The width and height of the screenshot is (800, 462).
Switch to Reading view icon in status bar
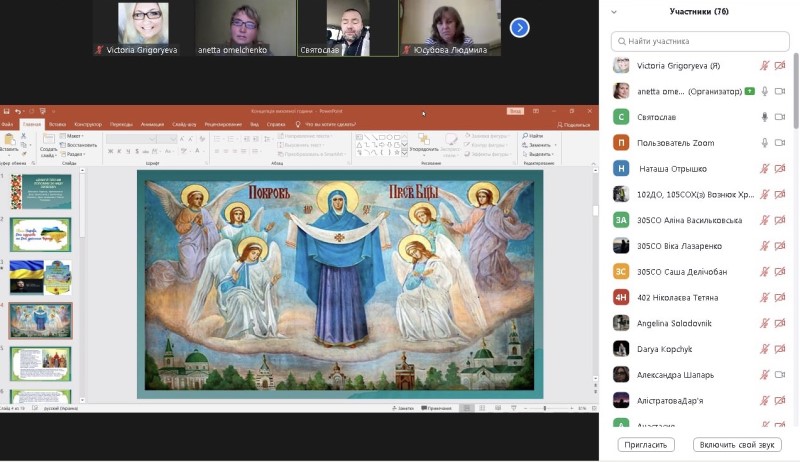click(x=498, y=408)
